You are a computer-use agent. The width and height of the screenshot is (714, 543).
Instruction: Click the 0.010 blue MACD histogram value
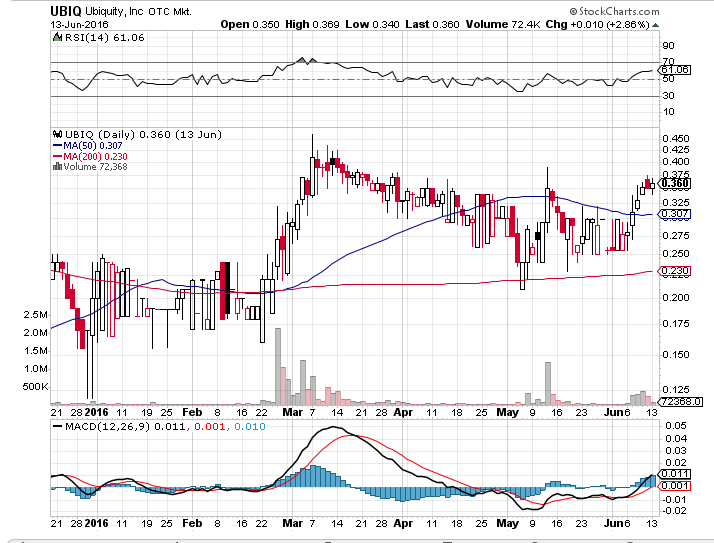pyautogui.click(x=250, y=427)
